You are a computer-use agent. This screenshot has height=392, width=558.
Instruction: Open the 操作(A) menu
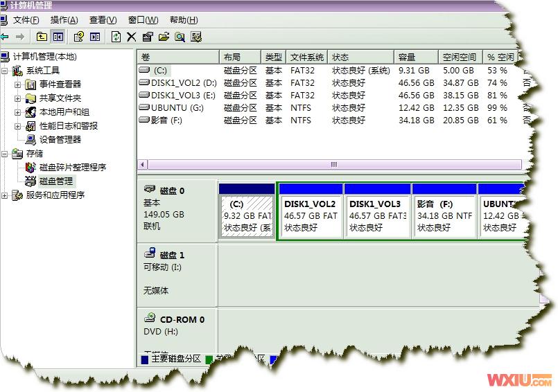click(64, 20)
